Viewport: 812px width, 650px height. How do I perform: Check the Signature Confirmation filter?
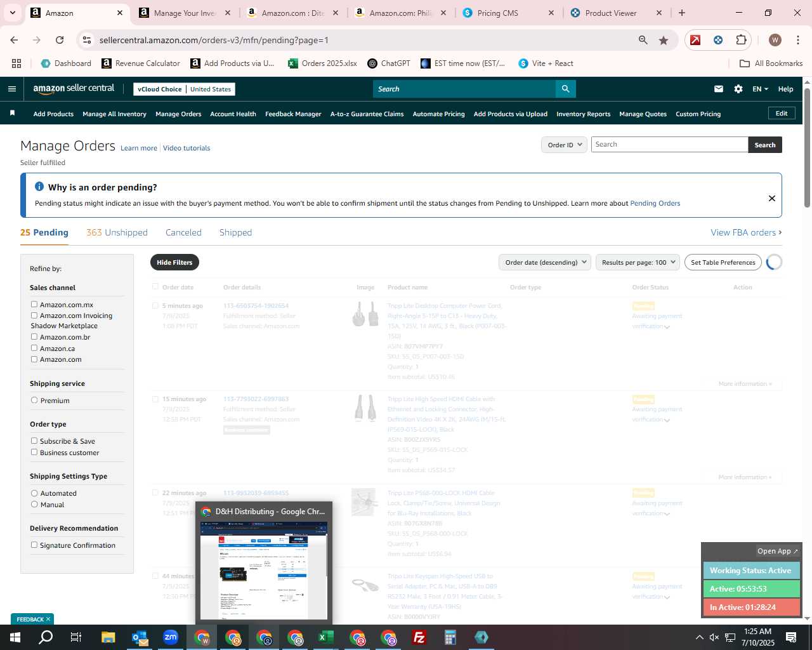coord(34,545)
